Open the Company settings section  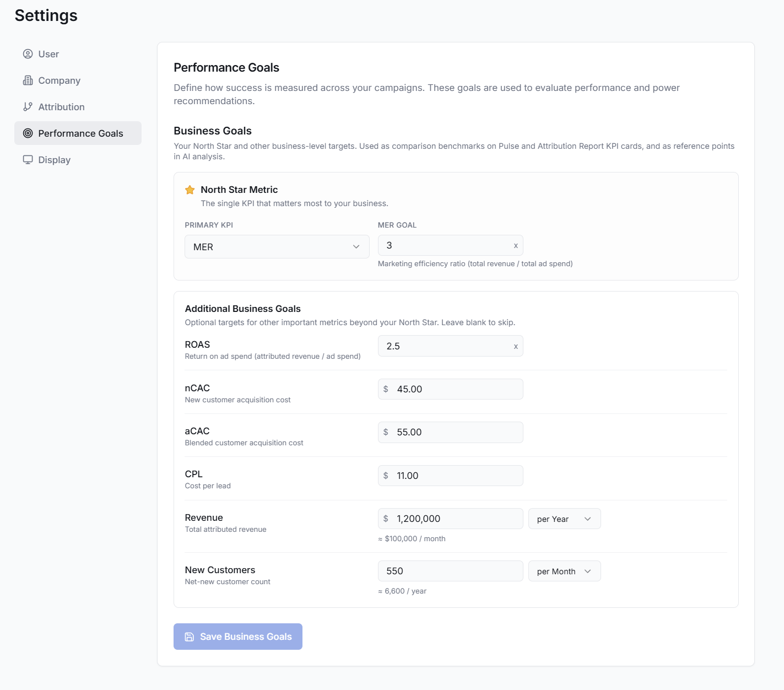click(78, 80)
